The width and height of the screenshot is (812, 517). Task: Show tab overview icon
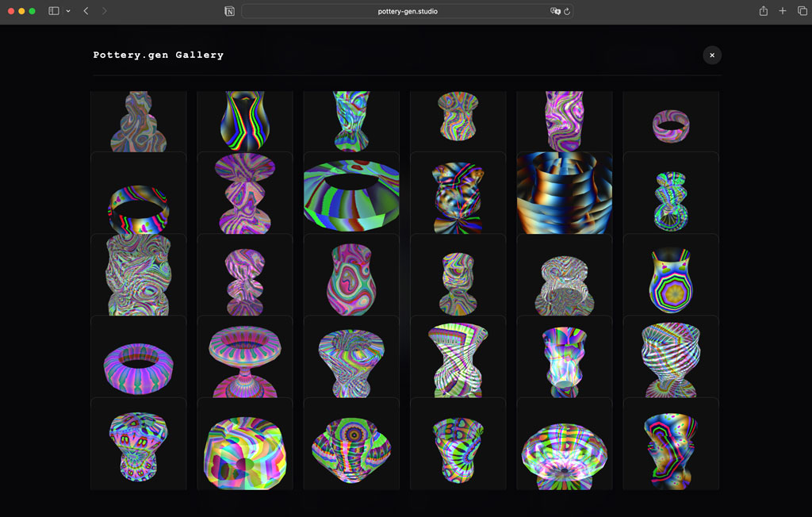[802, 11]
